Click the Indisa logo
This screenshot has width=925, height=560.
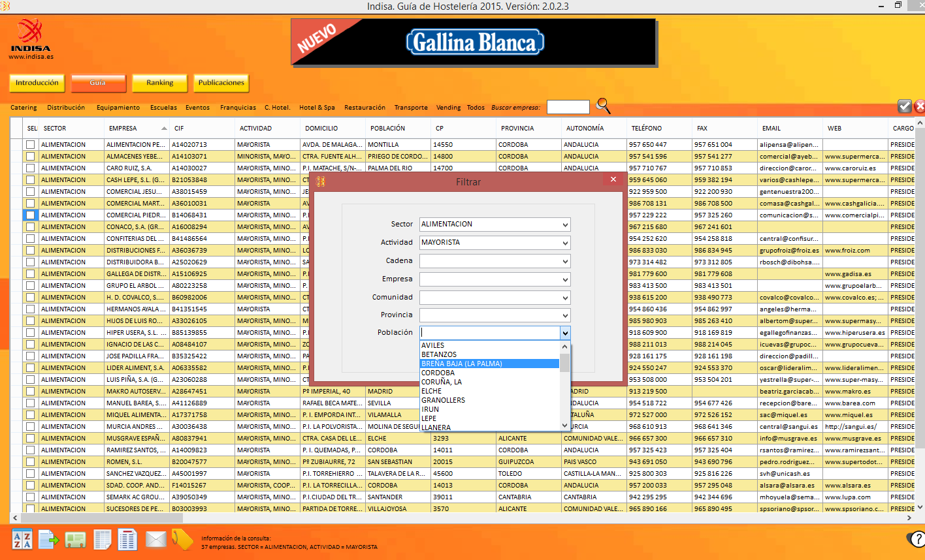31,35
